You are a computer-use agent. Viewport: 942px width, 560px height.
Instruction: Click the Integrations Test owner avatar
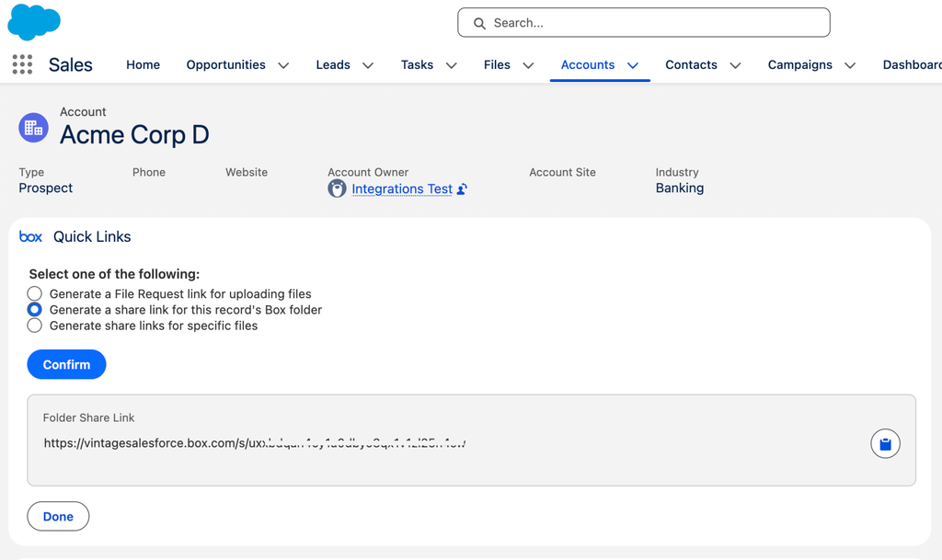point(337,189)
